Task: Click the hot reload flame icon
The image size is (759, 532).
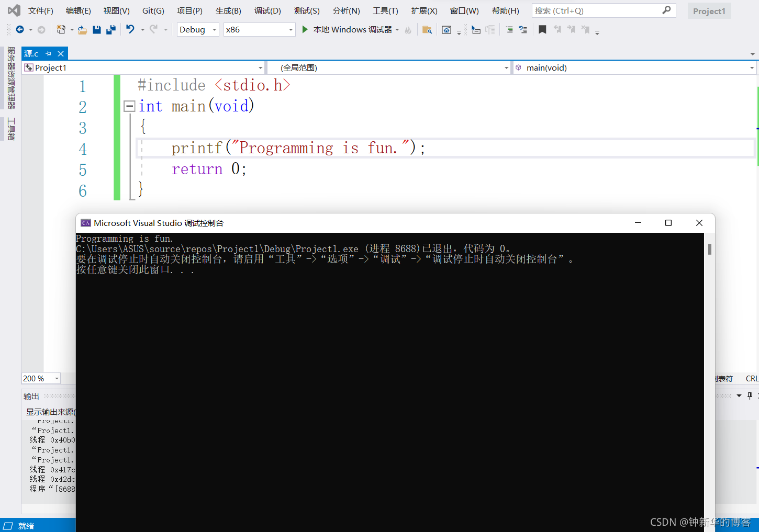Action: (x=408, y=30)
